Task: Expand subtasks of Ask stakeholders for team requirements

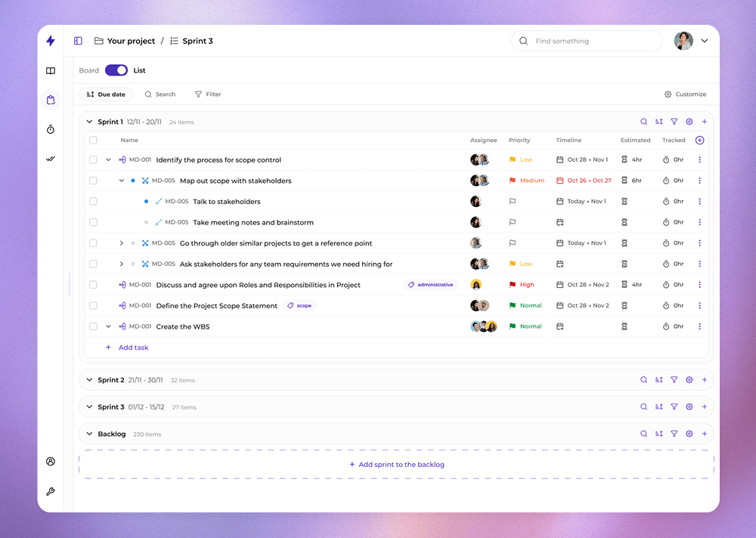Action: 122,264
